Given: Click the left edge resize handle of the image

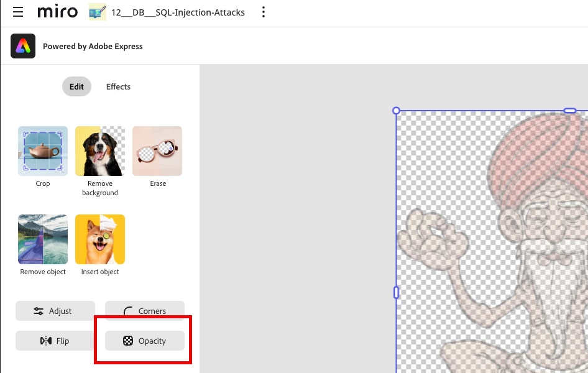Looking at the screenshot, I should (x=396, y=292).
